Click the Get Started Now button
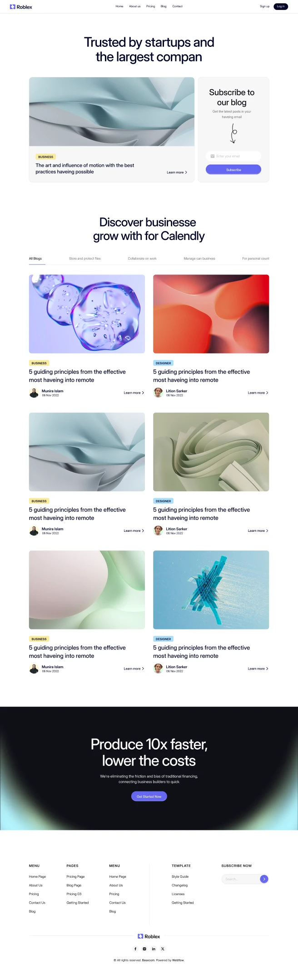The height and width of the screenshot is (980, 298). point(149,796)
